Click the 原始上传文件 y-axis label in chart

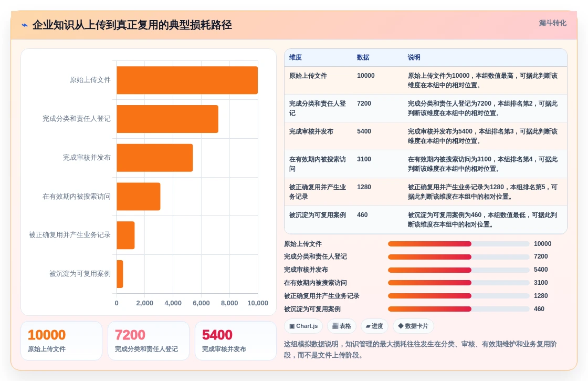[90, 80]
